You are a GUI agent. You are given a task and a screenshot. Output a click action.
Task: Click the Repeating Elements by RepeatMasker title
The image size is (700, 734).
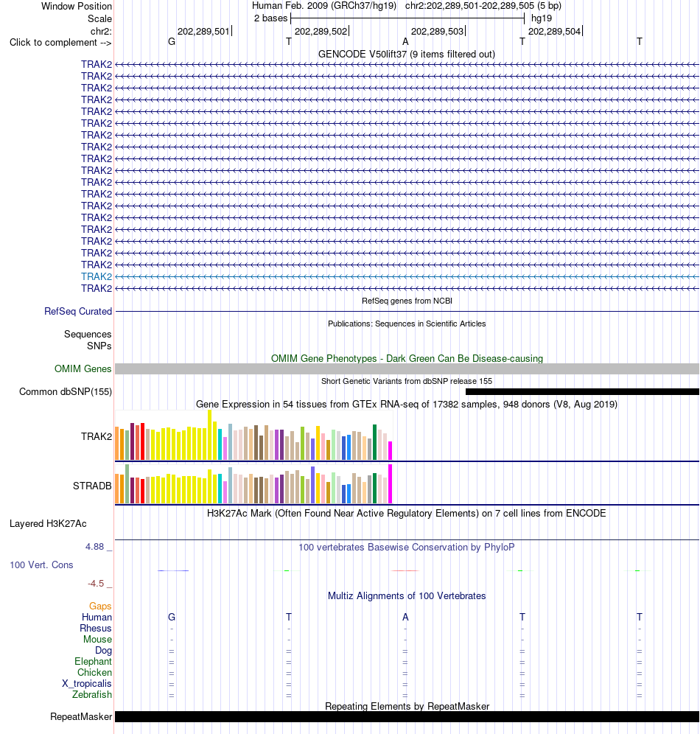coord(407,706)
